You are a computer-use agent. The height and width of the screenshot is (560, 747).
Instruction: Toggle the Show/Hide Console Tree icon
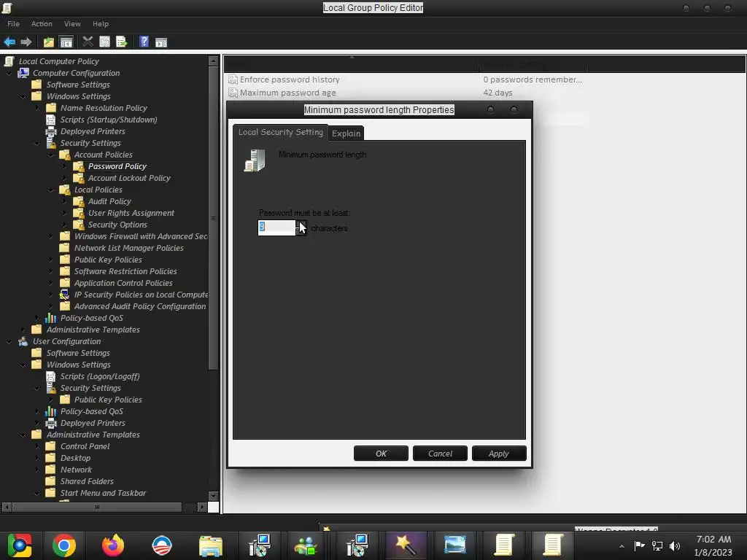click(x=66, y=42)
